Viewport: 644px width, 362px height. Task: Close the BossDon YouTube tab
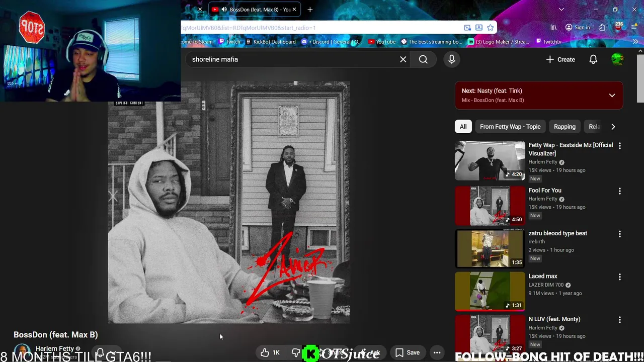[295, 10]
